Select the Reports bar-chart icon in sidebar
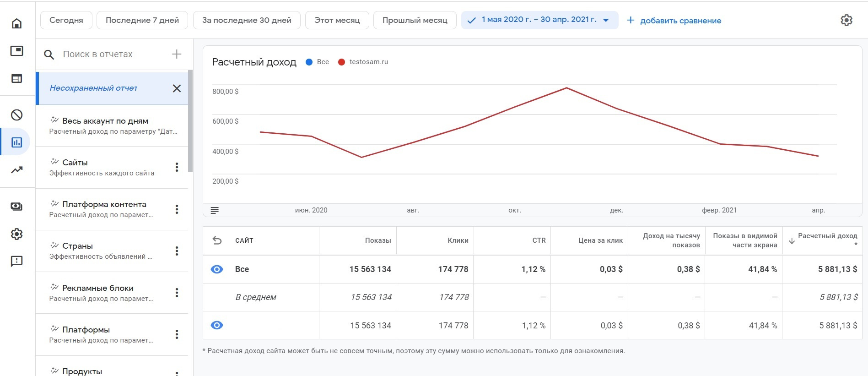868x376 pixels. (16, 142)
